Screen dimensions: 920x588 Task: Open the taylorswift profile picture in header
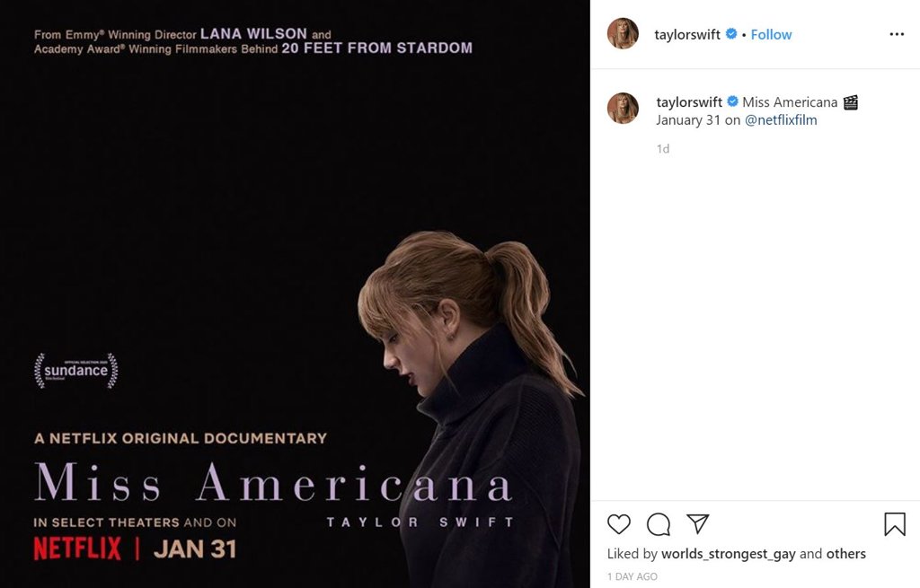623,34
